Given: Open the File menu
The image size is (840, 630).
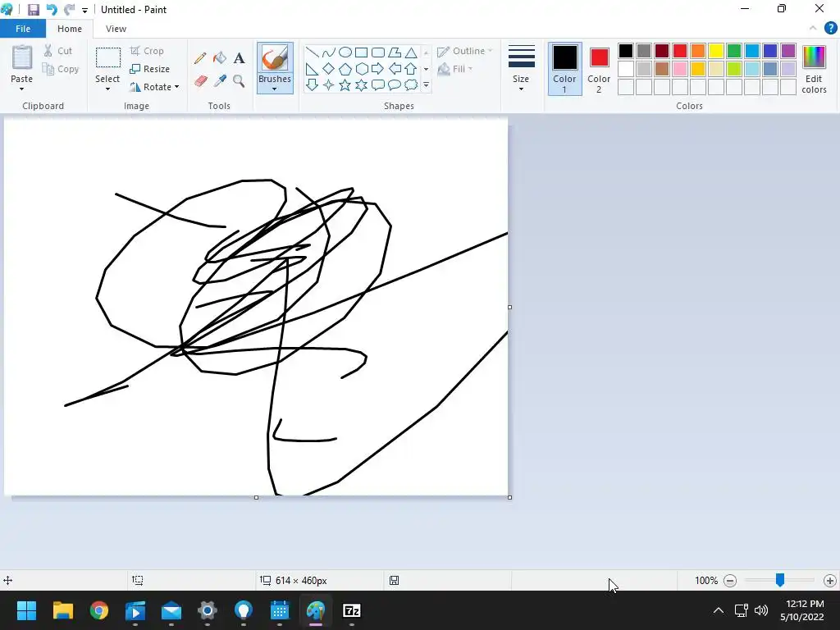Looking at the screenshot, I should tap(23, 29).
